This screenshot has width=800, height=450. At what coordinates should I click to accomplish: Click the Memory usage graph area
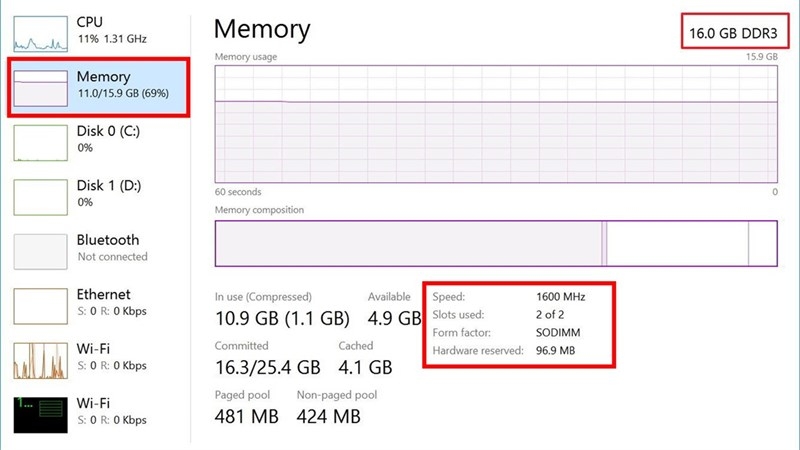496,124
